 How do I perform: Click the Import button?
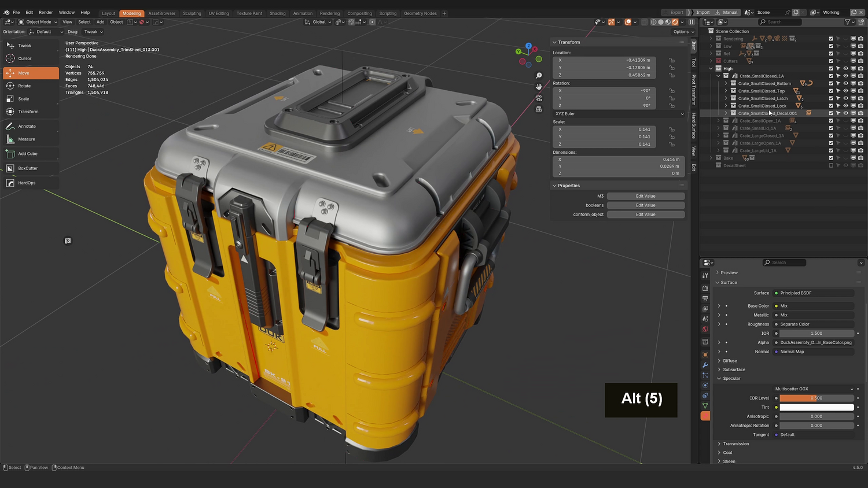(x=703, y=12)
